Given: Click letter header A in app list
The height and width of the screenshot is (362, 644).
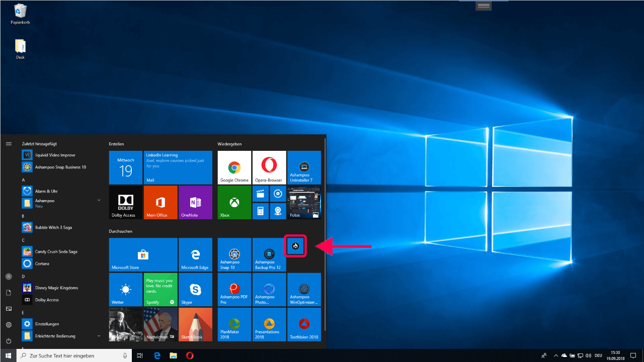Looking at the screenshot, I should [23, 179].
